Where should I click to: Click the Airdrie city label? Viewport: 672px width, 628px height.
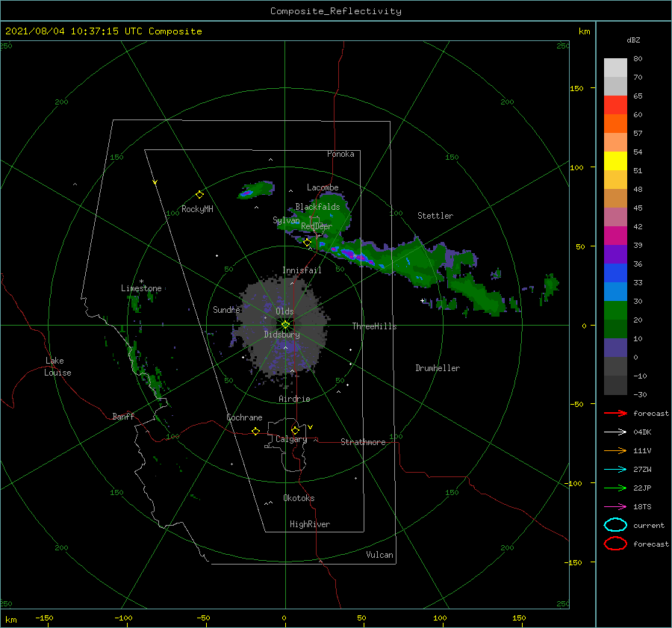pyautogui.click(x=294, y=399)
